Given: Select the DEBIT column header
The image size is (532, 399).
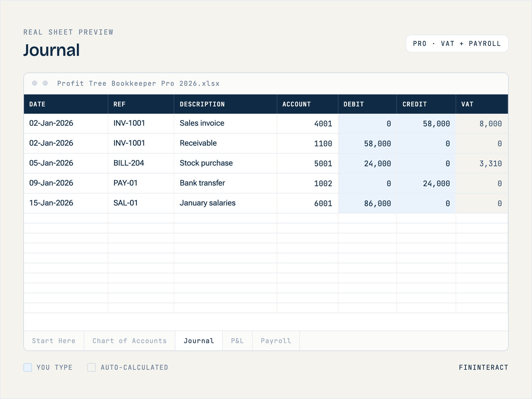Looking at the screenshot, I should click(367, 104).
